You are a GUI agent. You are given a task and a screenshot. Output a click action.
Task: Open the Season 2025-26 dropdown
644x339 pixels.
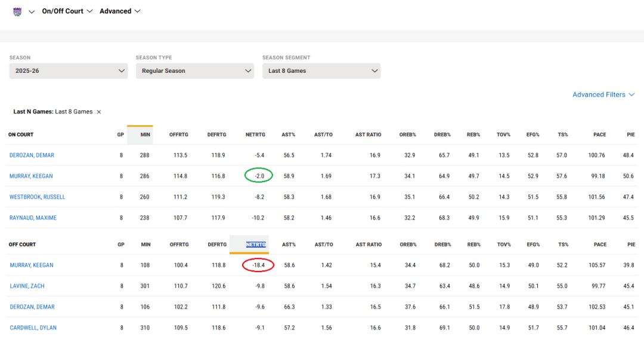(69, 71)
